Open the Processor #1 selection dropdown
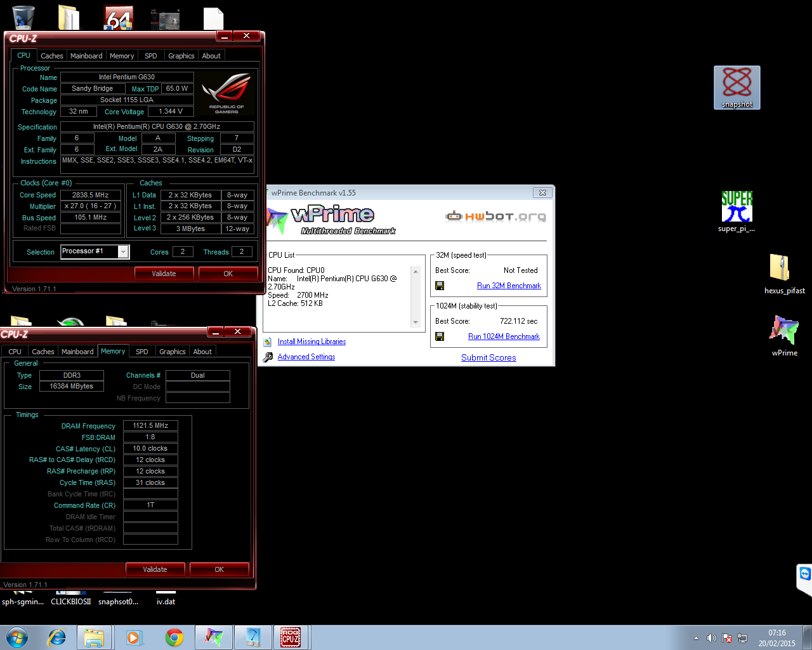Screen dimensions: 812x650 click(124, 252)
